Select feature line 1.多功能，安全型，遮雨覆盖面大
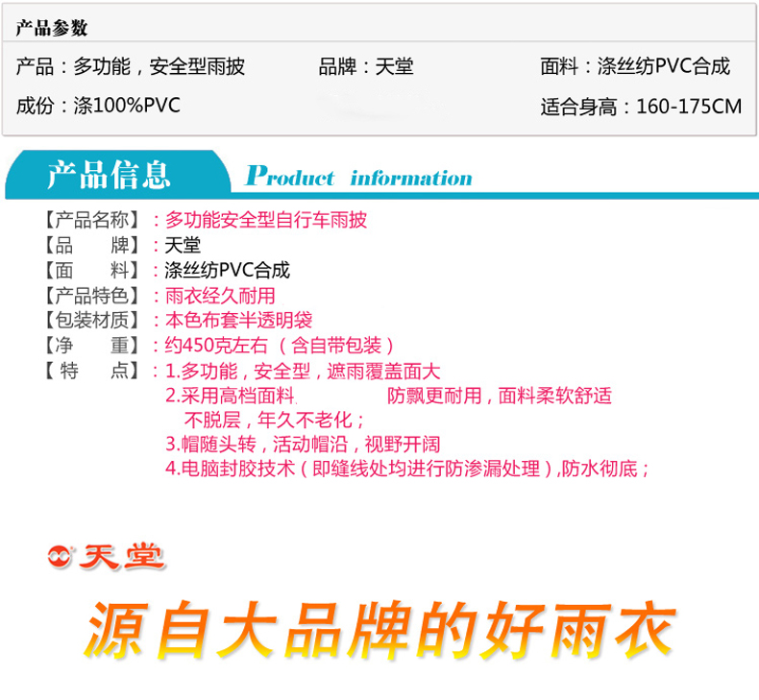 tap(303, 371)
